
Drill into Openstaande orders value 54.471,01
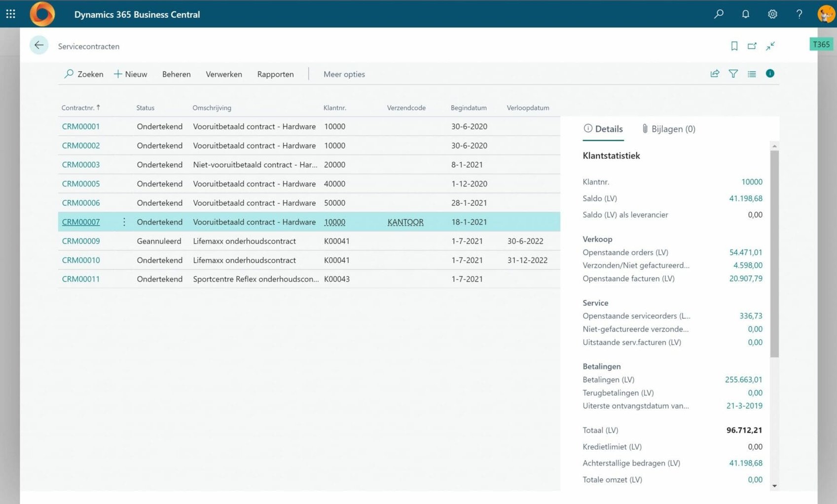746,252
